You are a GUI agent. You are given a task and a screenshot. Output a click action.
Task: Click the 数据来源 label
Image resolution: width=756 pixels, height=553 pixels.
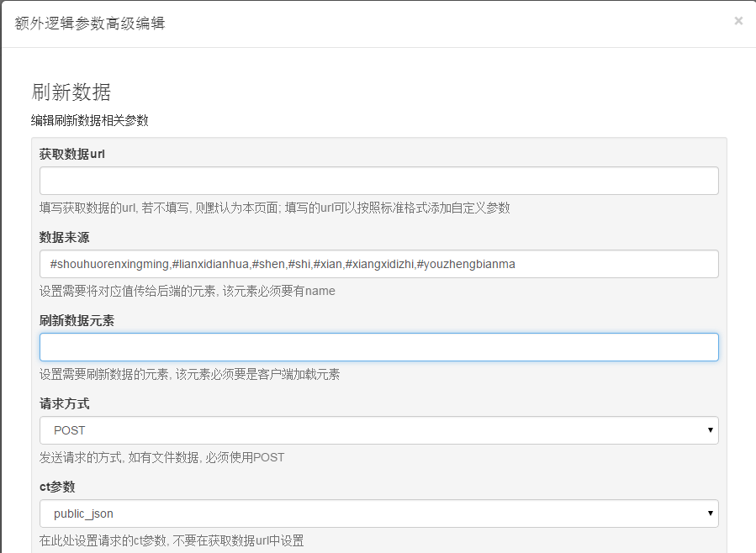[64, 238]
